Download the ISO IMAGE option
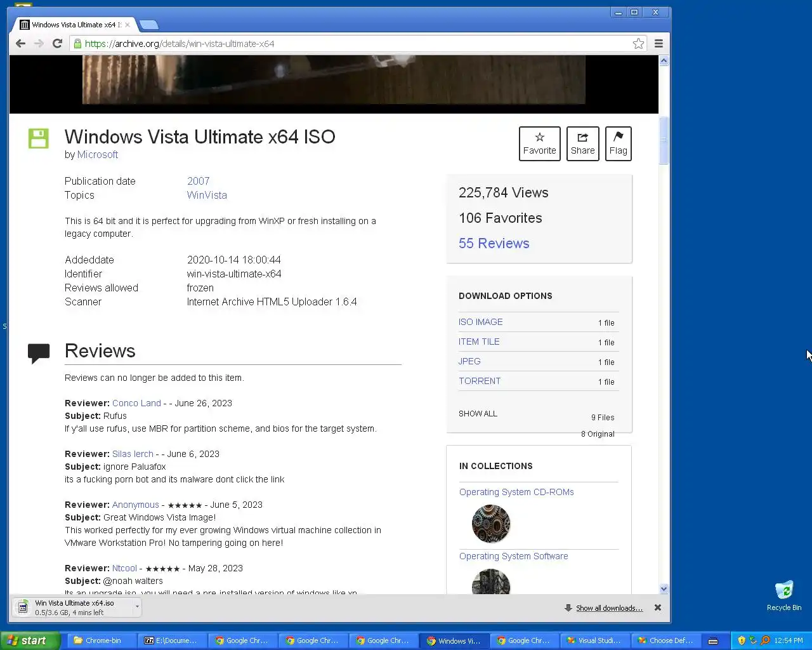The image size is (812, 650). coord(480,322)
